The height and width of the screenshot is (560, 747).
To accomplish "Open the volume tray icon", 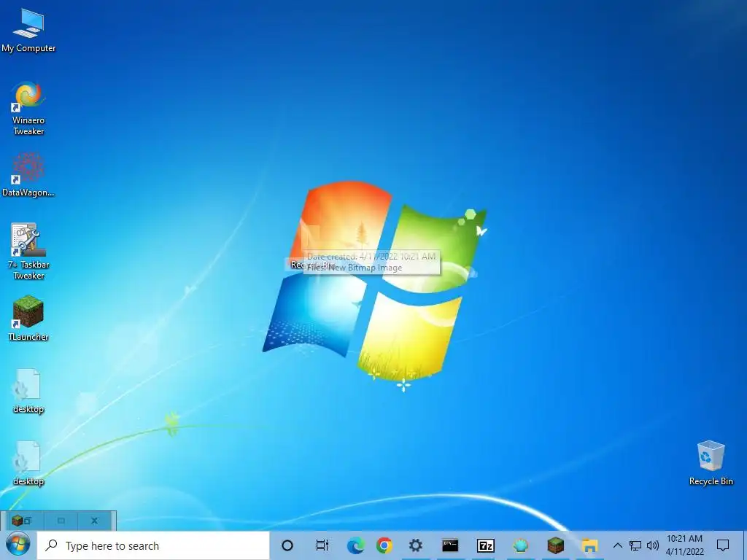I will (x=653, y=545).
